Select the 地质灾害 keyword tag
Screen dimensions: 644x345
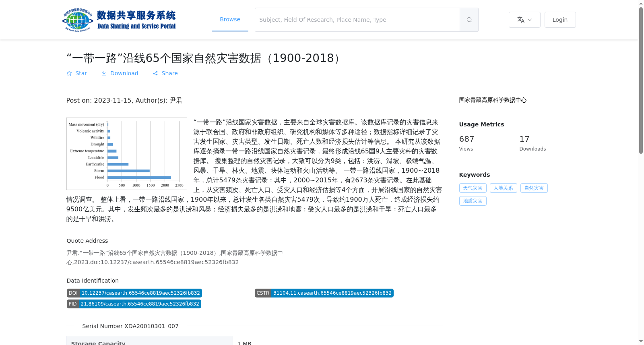tap(473, 201)
